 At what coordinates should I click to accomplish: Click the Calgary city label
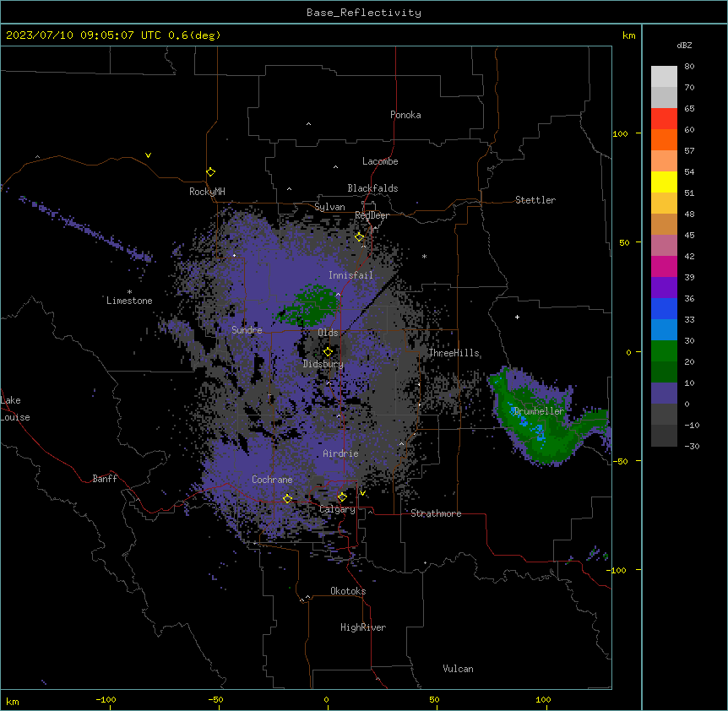337,509
